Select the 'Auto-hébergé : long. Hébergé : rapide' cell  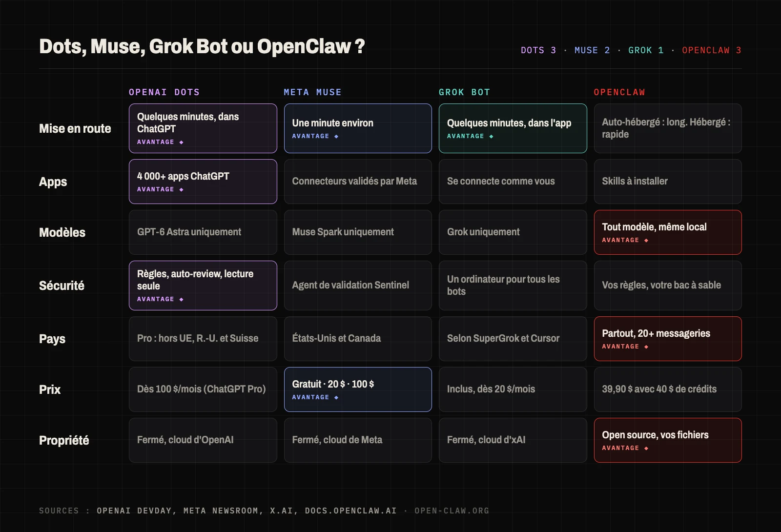pyautogui.click(x=668, y=128)
